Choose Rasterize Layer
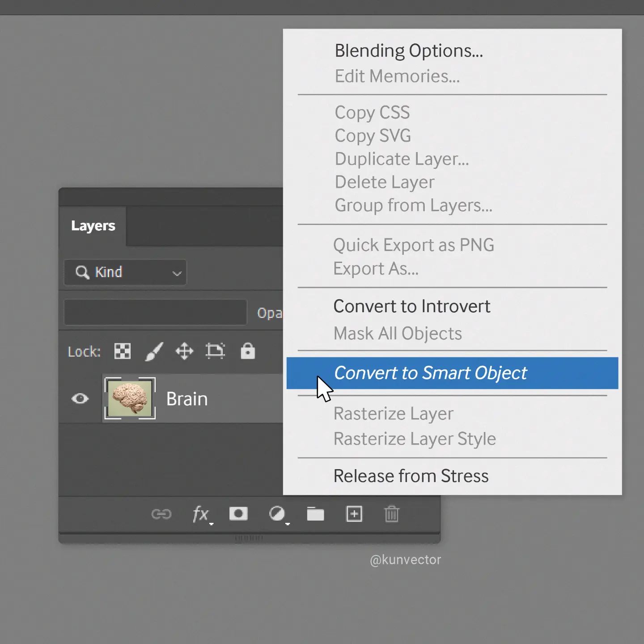Image resolution: width=644 pixels, height=644 pixels. pos(393,414)
